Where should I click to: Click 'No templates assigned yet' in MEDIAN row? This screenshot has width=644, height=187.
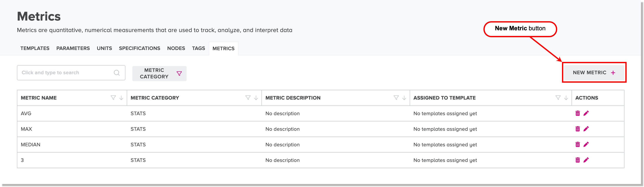coord(445,145)
